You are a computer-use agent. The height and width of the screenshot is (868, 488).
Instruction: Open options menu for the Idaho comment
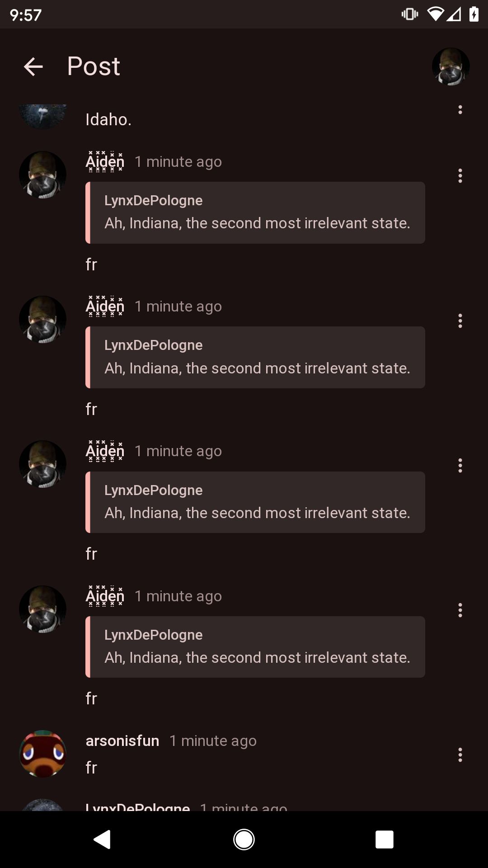coord(460,110)
